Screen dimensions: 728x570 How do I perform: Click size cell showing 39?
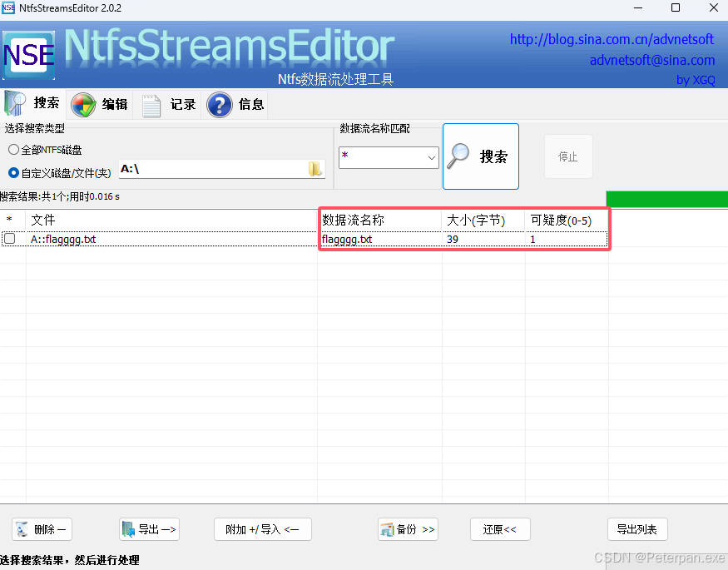click(x=453, y=240)
